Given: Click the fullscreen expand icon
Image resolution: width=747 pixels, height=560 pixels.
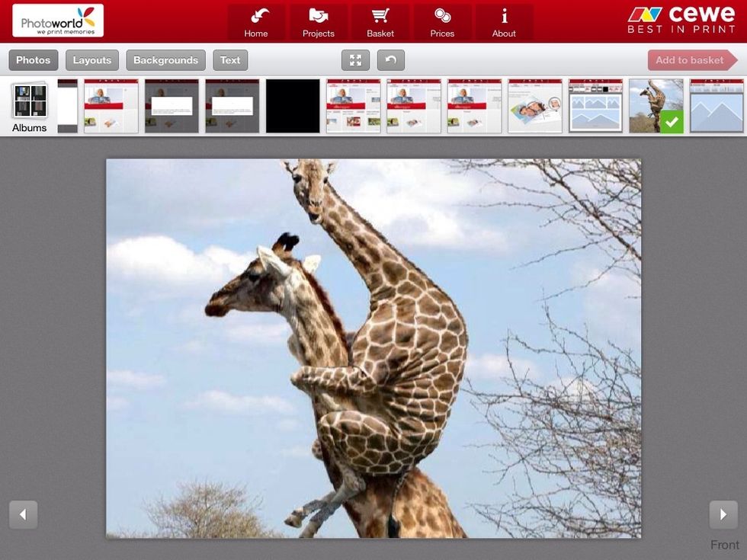Looking at the screenshot, I should coord(355,60).
